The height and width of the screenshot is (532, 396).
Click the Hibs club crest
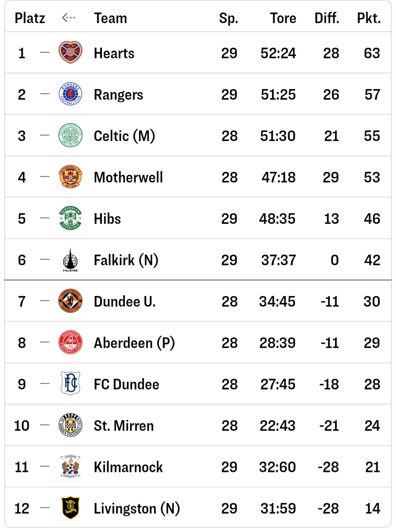pyautogui.click(x=70, y=218)
